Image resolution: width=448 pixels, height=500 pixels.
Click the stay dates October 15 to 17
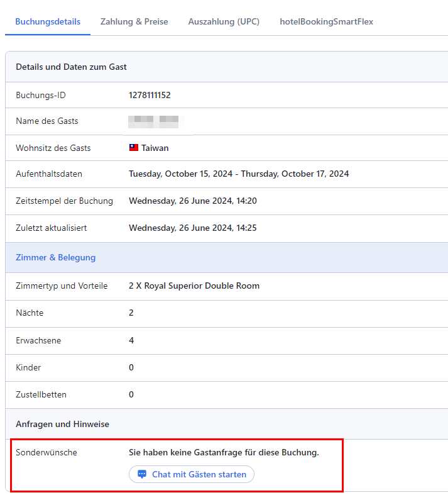point(239,174)
